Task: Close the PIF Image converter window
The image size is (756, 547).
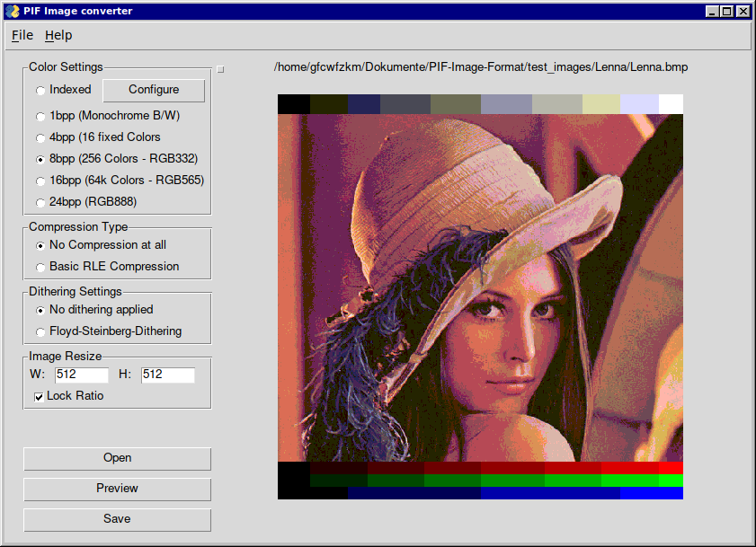Action: pos(743,11)
